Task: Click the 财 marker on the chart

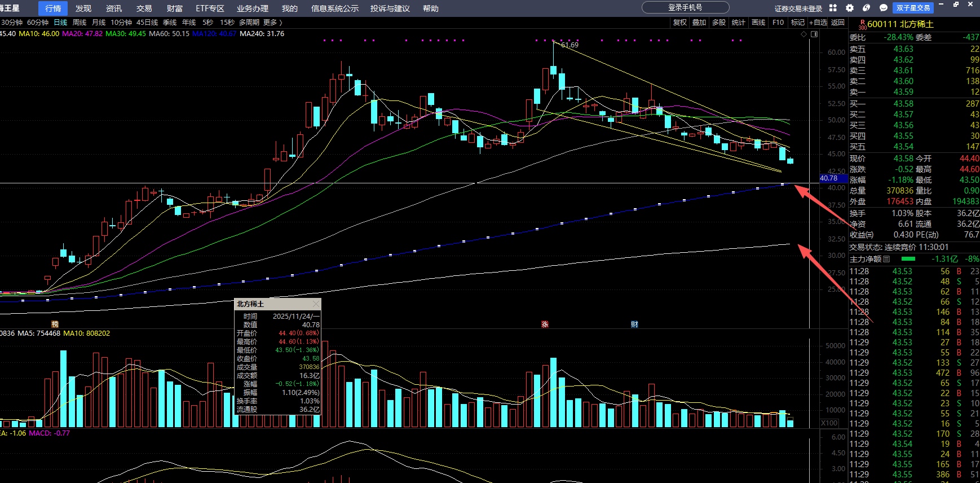Action: 634,324
